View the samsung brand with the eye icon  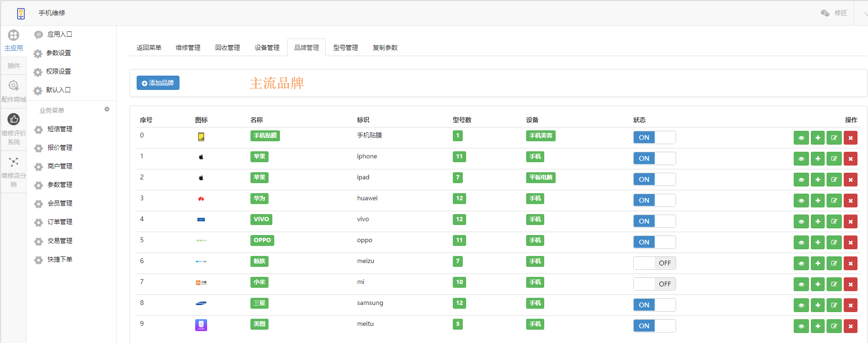pyautogui.click(x=801, y=305)
